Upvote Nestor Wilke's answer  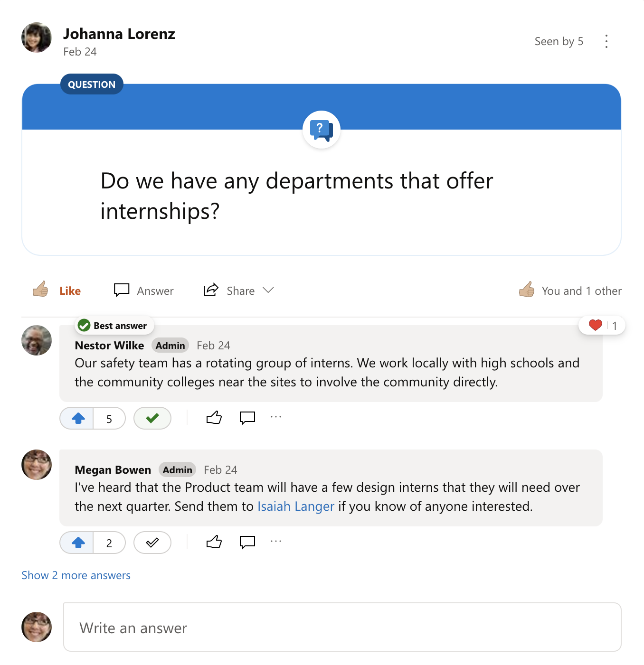tap(77, 418)
